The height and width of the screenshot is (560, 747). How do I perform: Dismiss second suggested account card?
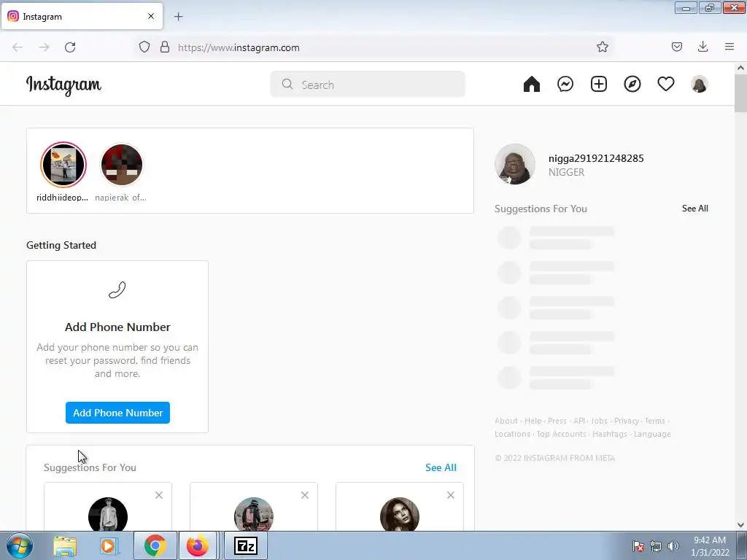(305, 495)
